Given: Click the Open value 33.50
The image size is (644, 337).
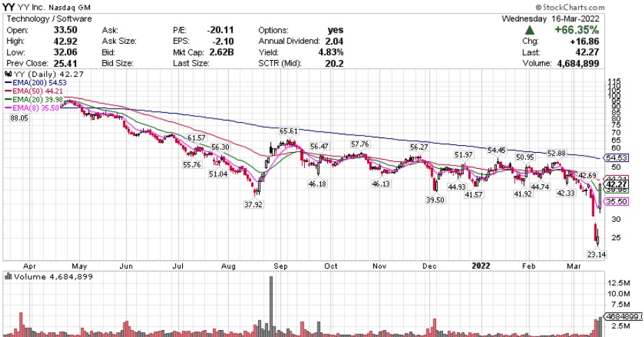Looking at the screenshot, I should pos(65,30).
